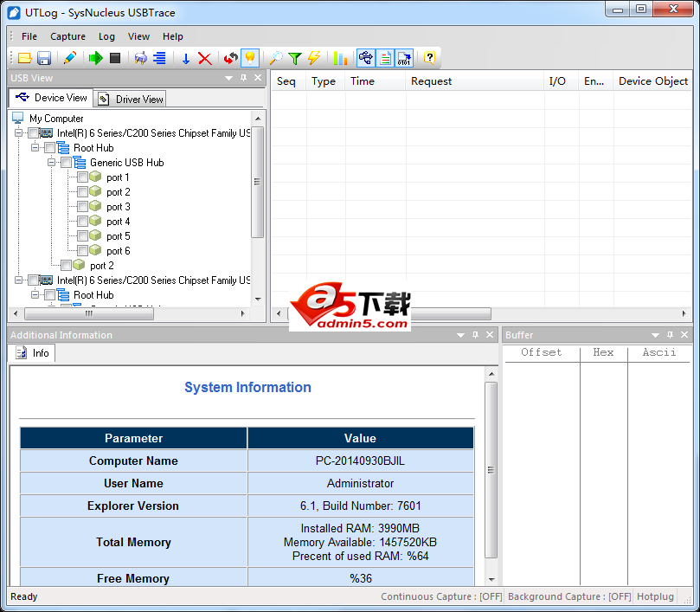Collapse the second Root Hub node
Screen dimensions: 700x612
[x=35, y=295]
